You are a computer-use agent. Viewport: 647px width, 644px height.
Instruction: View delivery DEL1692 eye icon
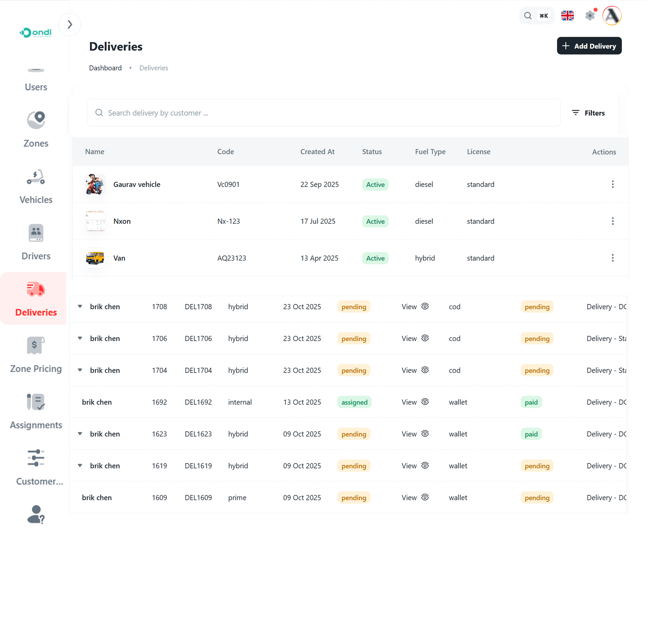(425, 402)
